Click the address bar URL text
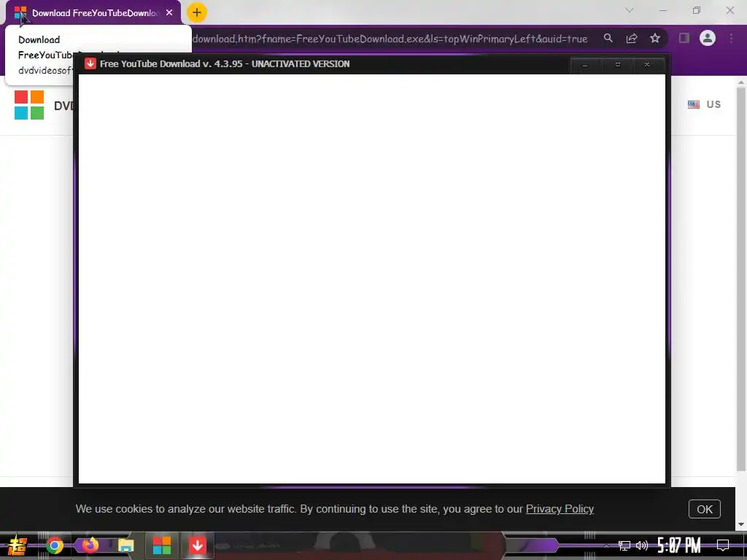Viewport: 747px width, 560px height. point(390,39)
